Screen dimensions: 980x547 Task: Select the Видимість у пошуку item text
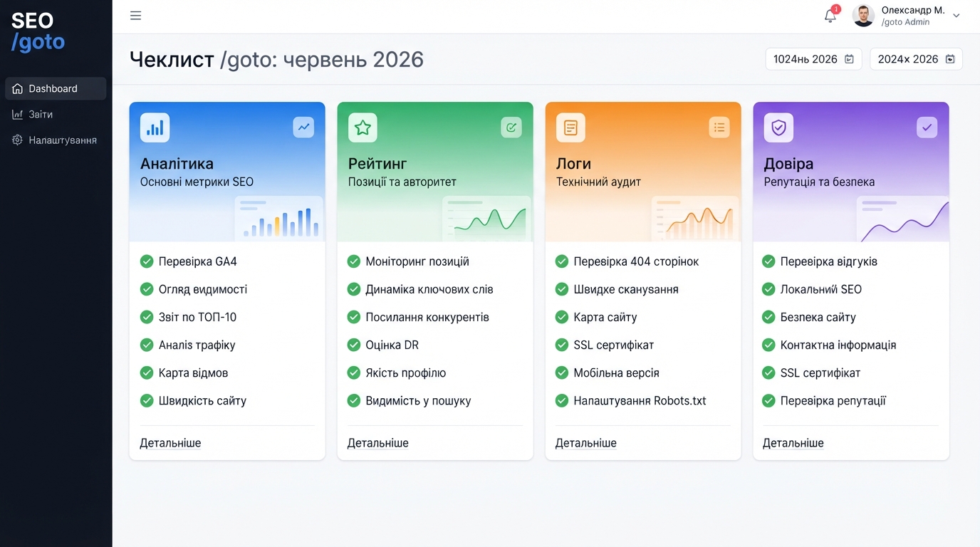pyautogui.click(x=419, y=400)
